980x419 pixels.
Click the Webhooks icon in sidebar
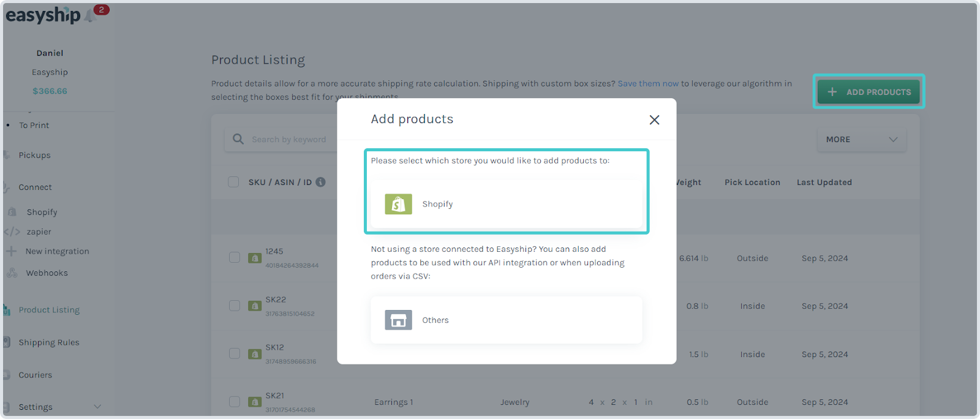tap(12, 273)
